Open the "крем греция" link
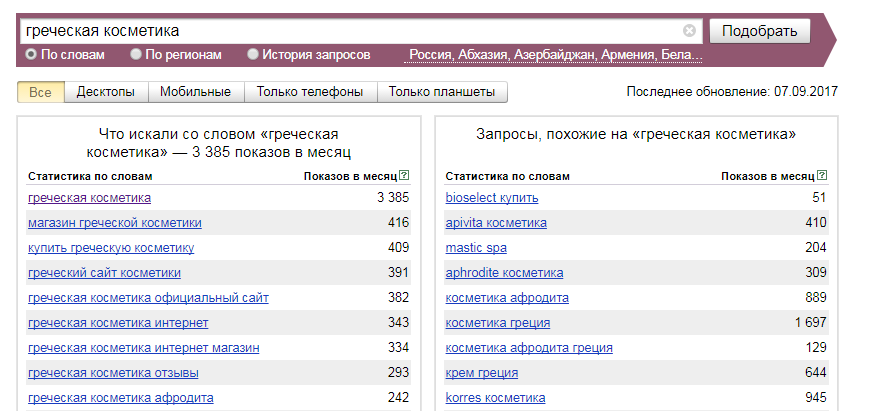 click(482, 373)
